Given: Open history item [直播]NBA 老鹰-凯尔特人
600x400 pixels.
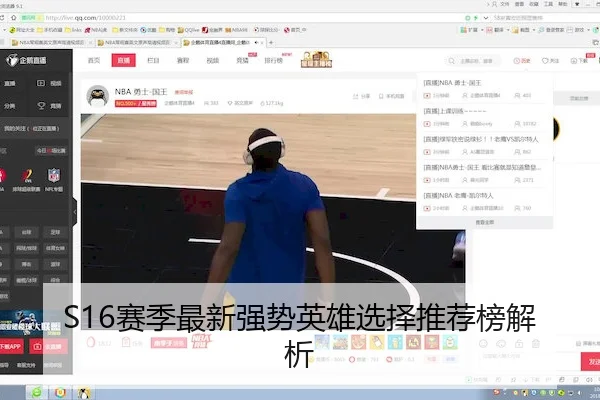Looking at the screenshot, I should pyautogui.click(x=458, y=196).
